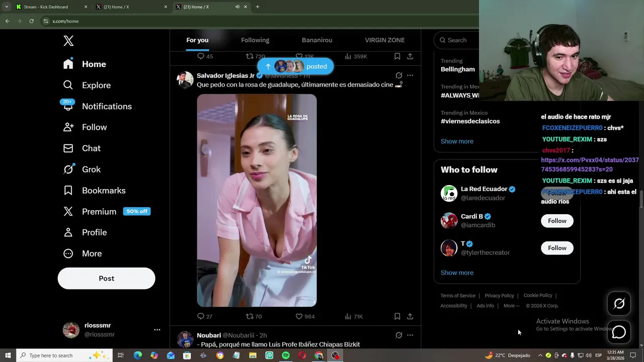This screenshot has height=362, width=644.
Task: Open Salvador Iglesias Jr profile avatar
Action: [x=185, y=80]
